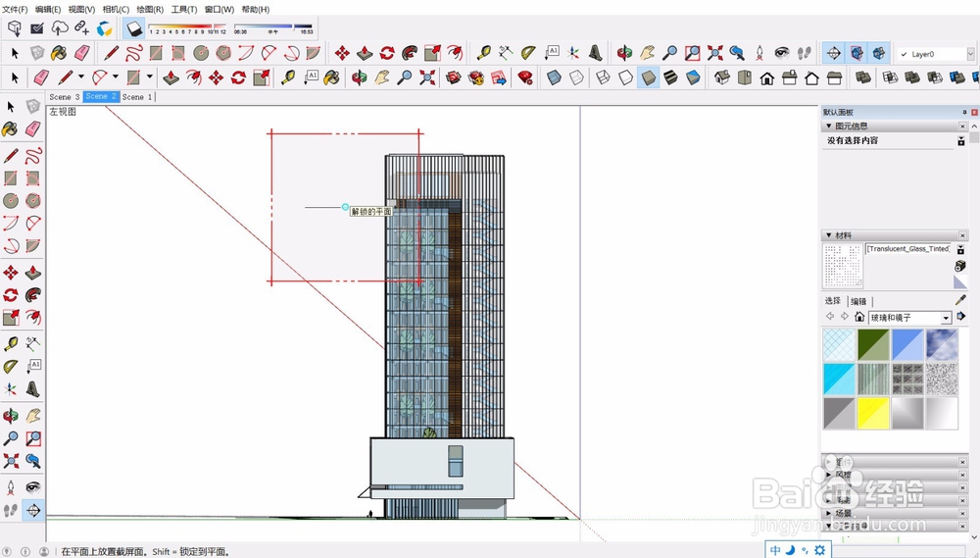
Task: Collapse the 材料 panel
Action: (829, 235)
